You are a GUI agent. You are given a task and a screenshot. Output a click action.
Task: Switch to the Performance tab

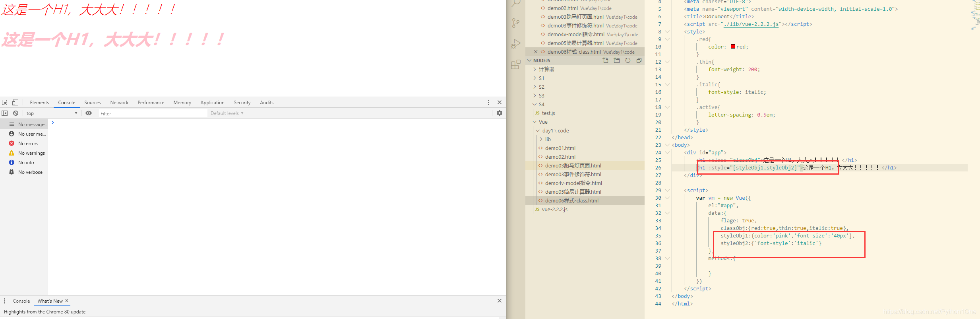(151, 103)
